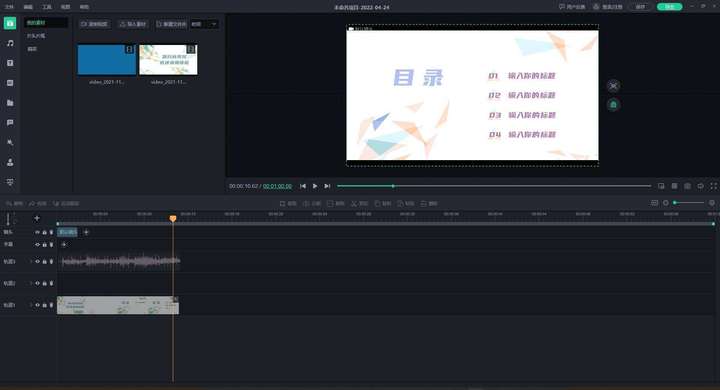720x390 pixels.
Task: Delete the audio waveform track via trash icon
Action: pyautogui.click(x=51, y=261)
